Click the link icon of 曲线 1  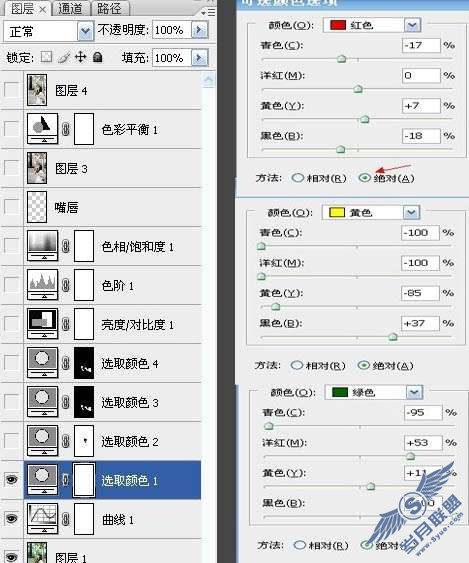(66, 519)
